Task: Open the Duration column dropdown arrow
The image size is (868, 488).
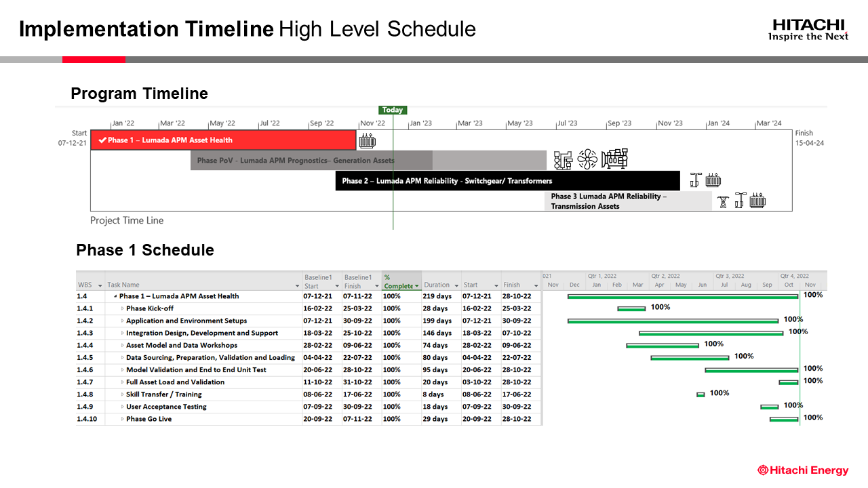Action: tap(456, 286)
